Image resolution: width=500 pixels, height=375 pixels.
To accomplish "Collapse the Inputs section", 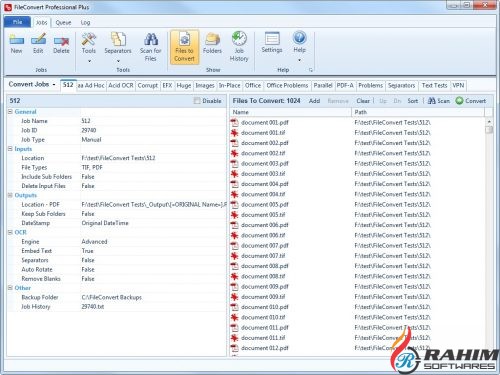I will tap(10, 149).
